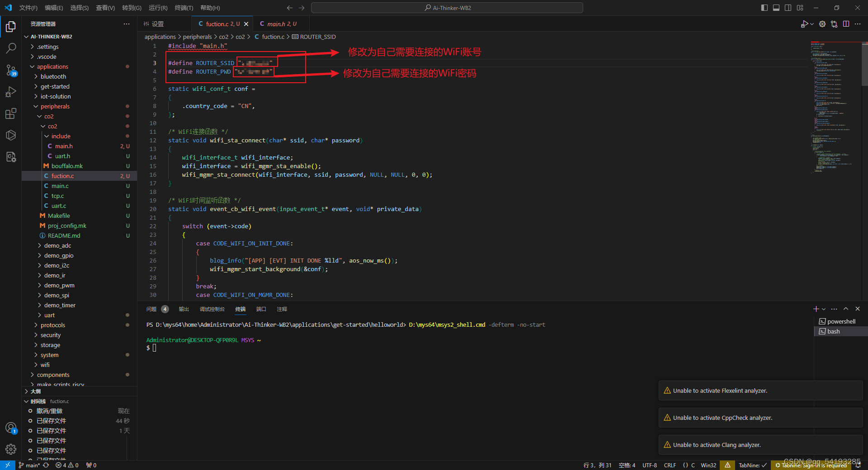Maximize the panel with the chevron up
The image size is (868, 470).
pos(846,309)
